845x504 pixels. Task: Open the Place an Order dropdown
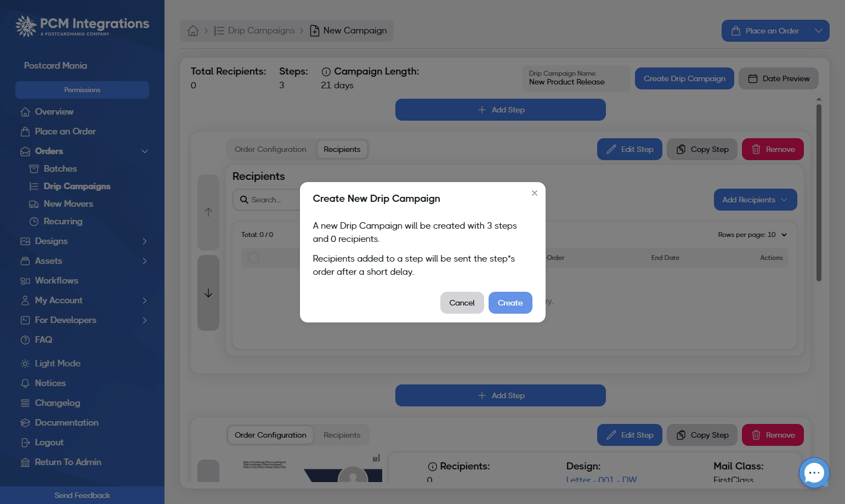pos(818,31)
